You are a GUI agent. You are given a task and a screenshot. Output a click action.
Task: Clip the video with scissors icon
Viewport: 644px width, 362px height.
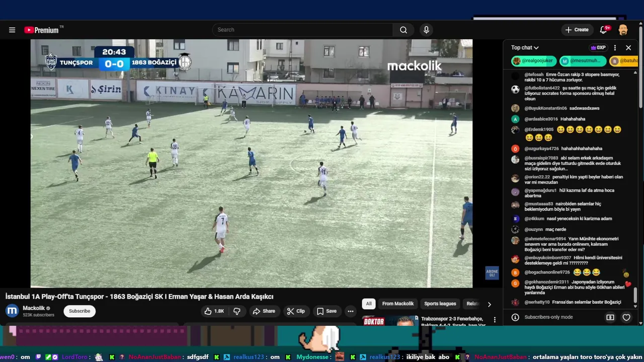click(x=296, y=311)
